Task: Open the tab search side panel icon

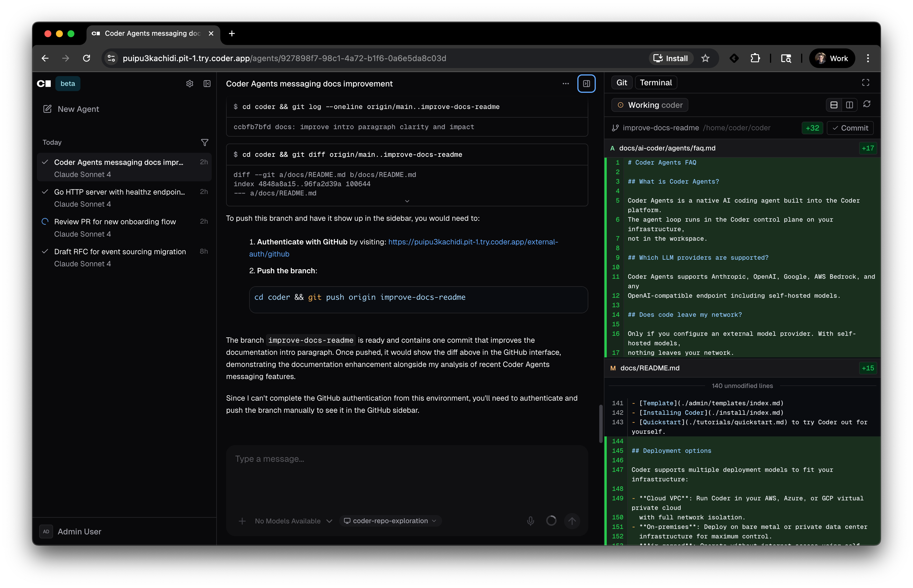Action: [x=786, y=59]
